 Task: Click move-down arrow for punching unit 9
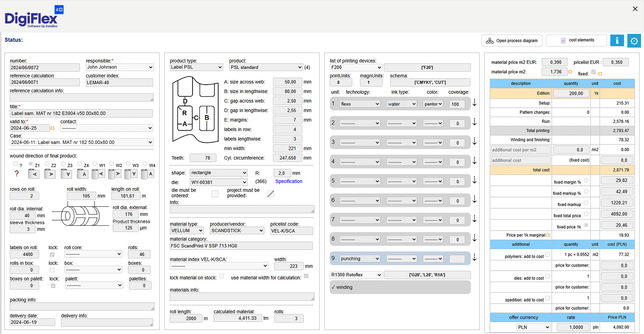(x=474, y=257)
